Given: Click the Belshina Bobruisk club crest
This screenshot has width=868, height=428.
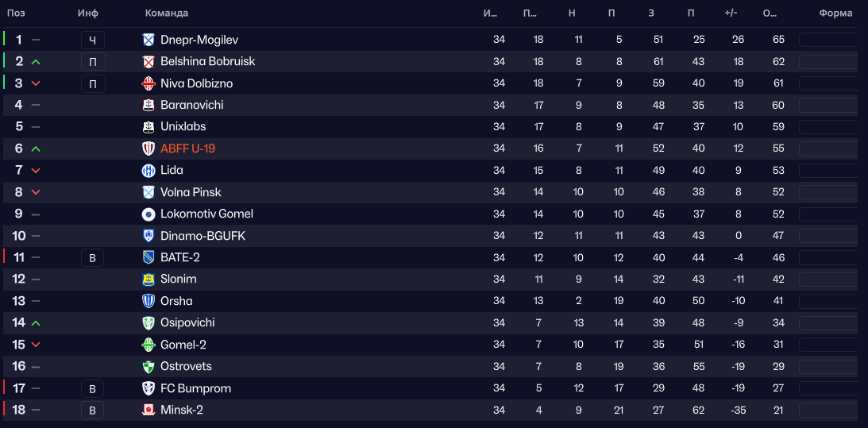Looking at the screenshot, I should (x=148, y=62).
